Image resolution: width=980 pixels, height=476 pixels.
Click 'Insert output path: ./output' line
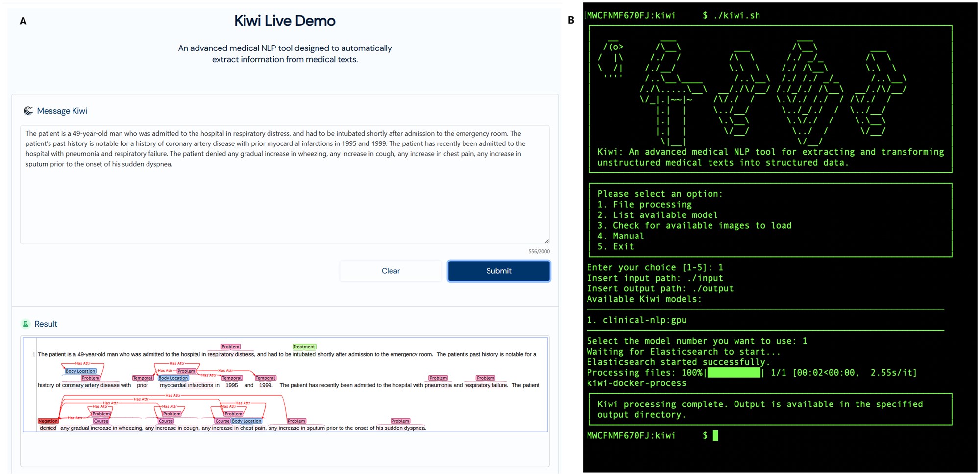pos(661,288)
